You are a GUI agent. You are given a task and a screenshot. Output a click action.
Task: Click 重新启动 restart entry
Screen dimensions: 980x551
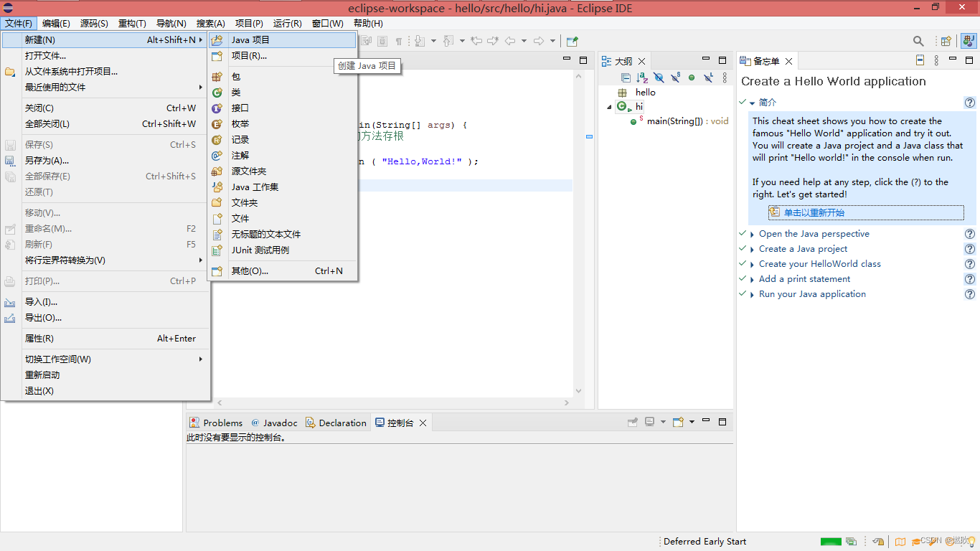click(105, 375)
